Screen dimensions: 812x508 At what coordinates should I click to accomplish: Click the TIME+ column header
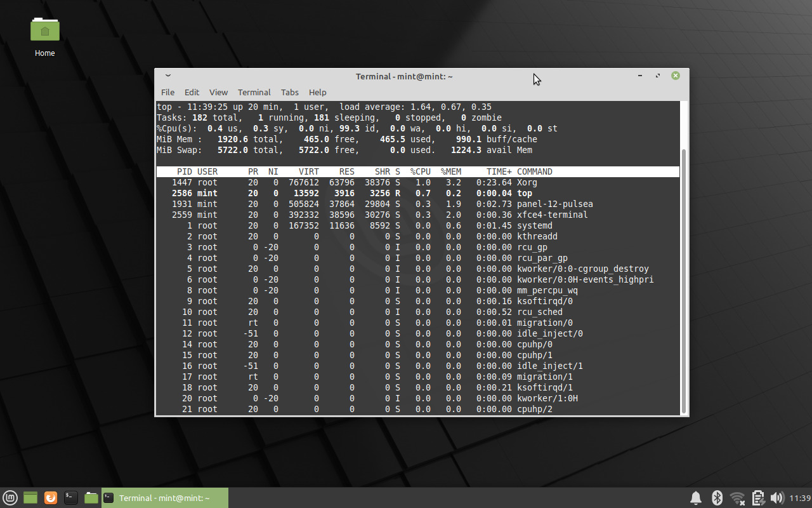coord(499,171)
